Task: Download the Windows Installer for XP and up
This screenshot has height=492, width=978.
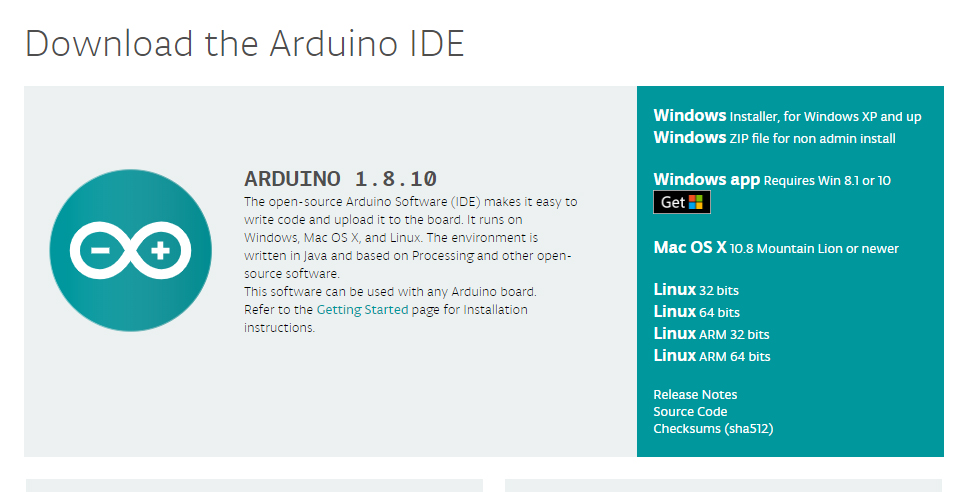Action: pyautogui.click(x=787, y=116)
